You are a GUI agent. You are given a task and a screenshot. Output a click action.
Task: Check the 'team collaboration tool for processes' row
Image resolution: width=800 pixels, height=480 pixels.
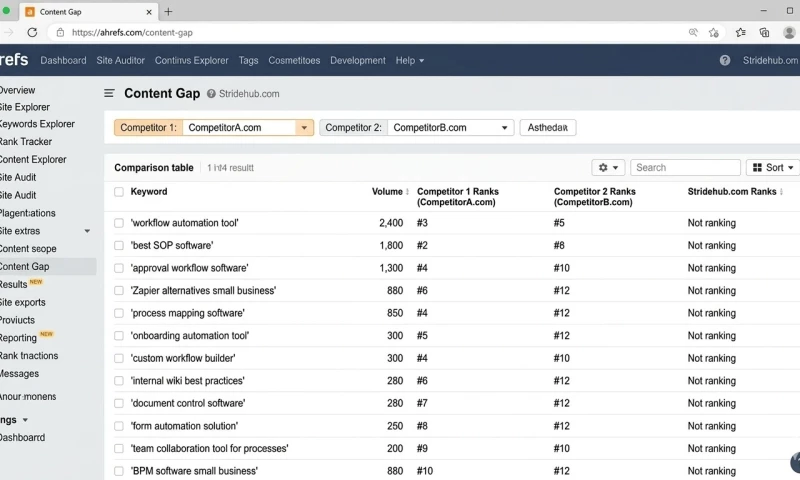(119, 448)
